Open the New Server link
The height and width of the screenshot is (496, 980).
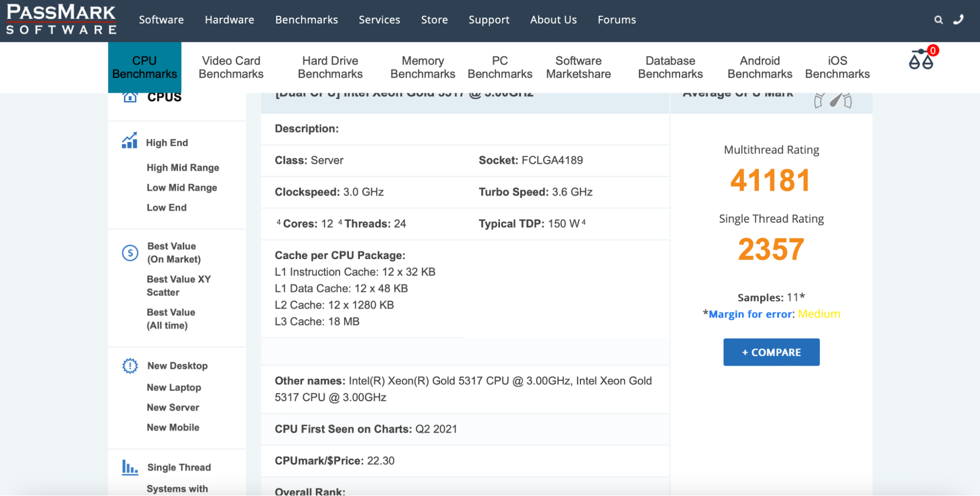click(173, 408)
